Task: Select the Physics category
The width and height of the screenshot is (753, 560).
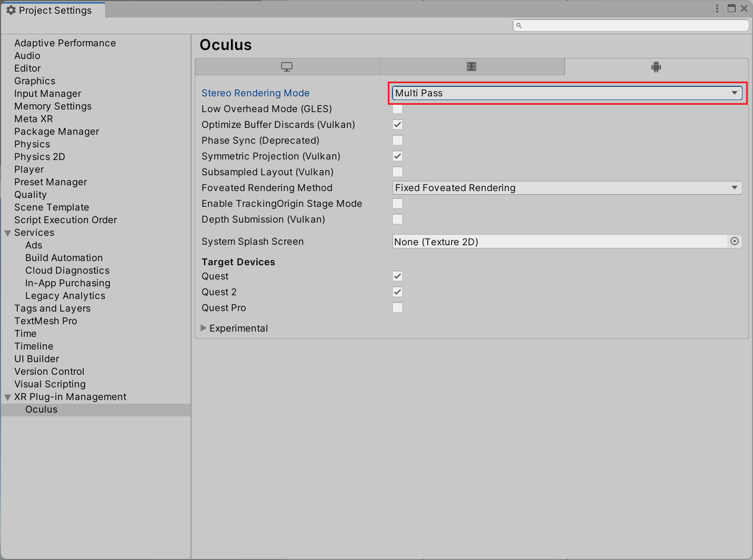Action: [32, 144]
